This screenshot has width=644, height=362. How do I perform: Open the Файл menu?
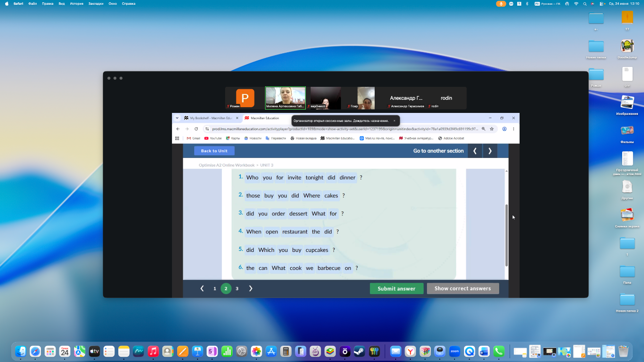33,3
